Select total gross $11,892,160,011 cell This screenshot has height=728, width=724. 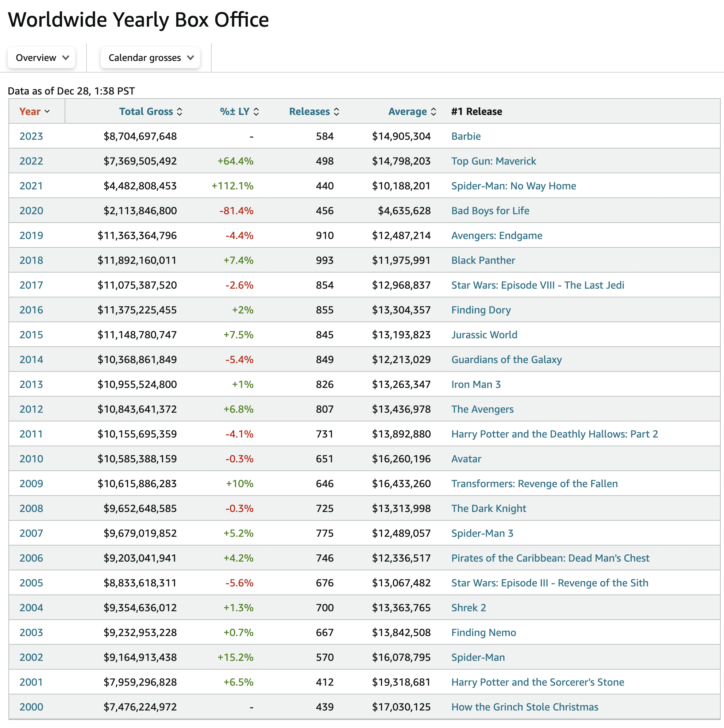click(x=137, y=261)
